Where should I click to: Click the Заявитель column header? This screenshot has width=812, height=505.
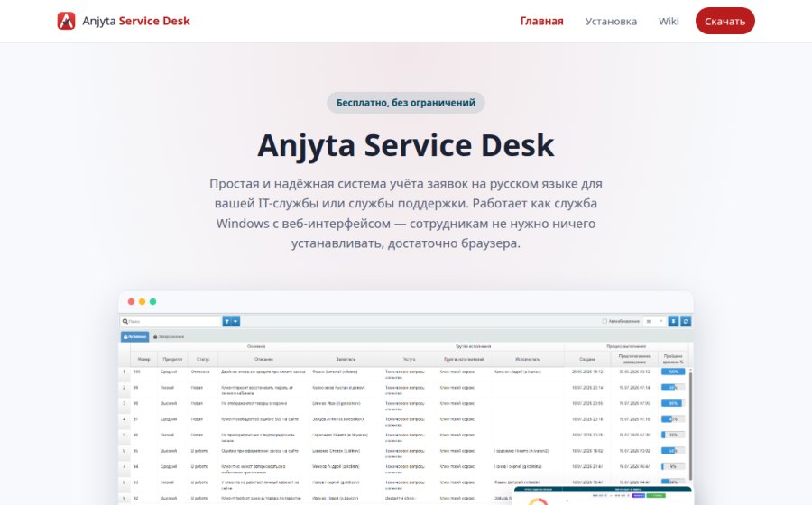(346, 359)
